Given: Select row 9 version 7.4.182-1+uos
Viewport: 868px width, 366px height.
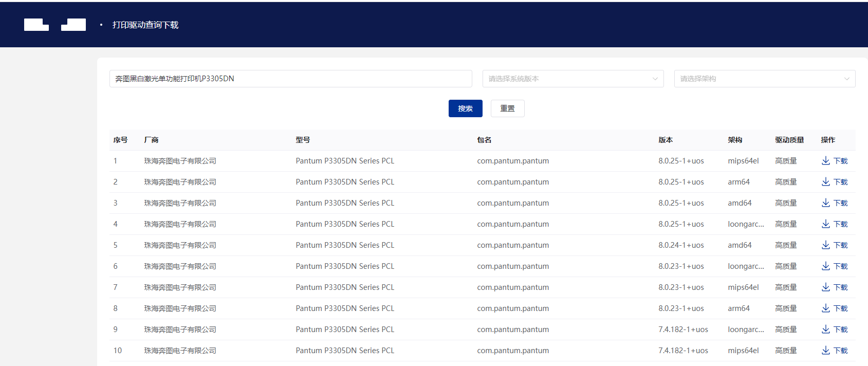Looking at the screenshot, I should (683, 330).
